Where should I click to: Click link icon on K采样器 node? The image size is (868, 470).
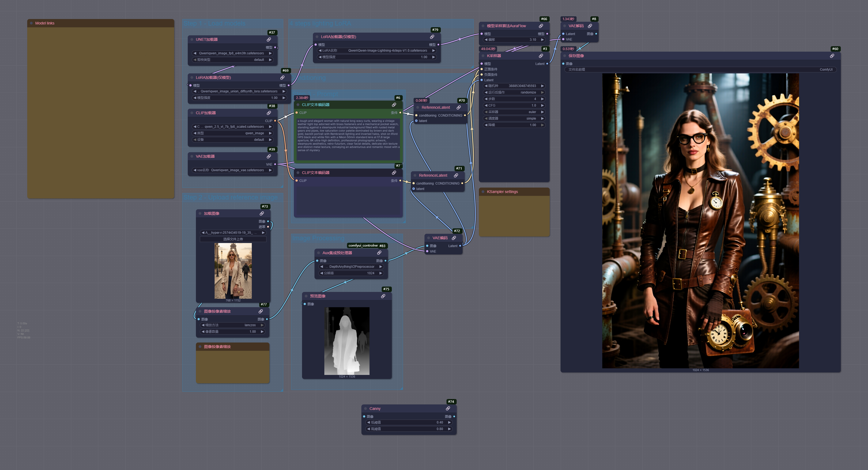(541, 56)
